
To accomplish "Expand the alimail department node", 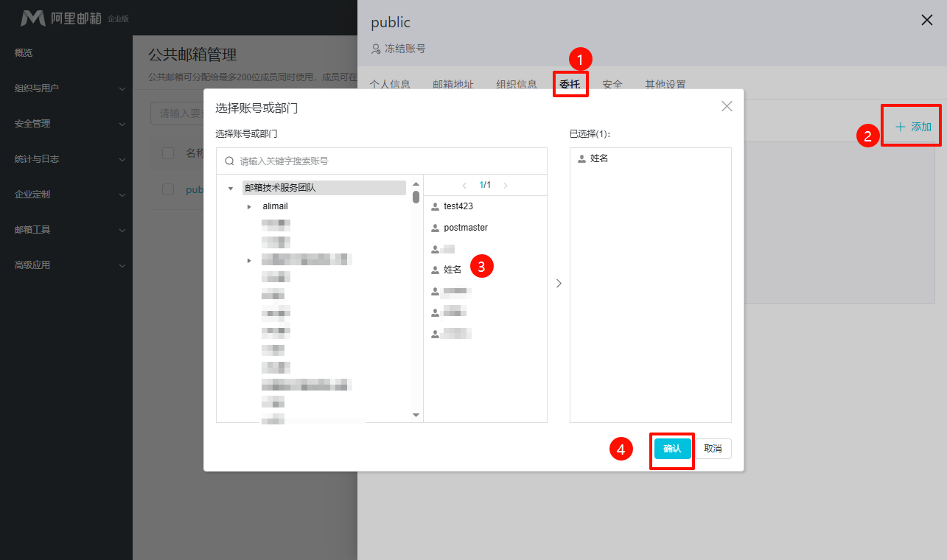I will click(x=249, y=207).
